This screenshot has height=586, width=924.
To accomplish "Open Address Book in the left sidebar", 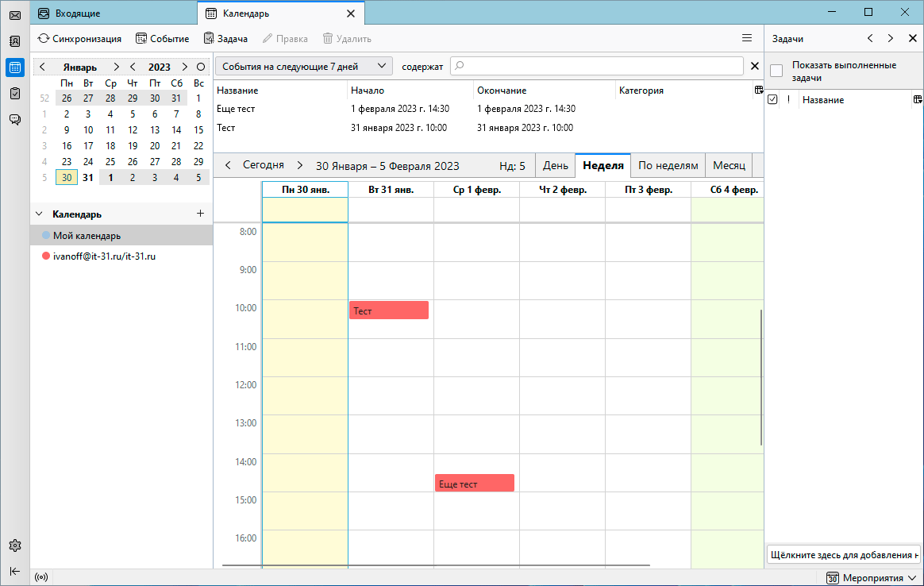I will [14, 41].
